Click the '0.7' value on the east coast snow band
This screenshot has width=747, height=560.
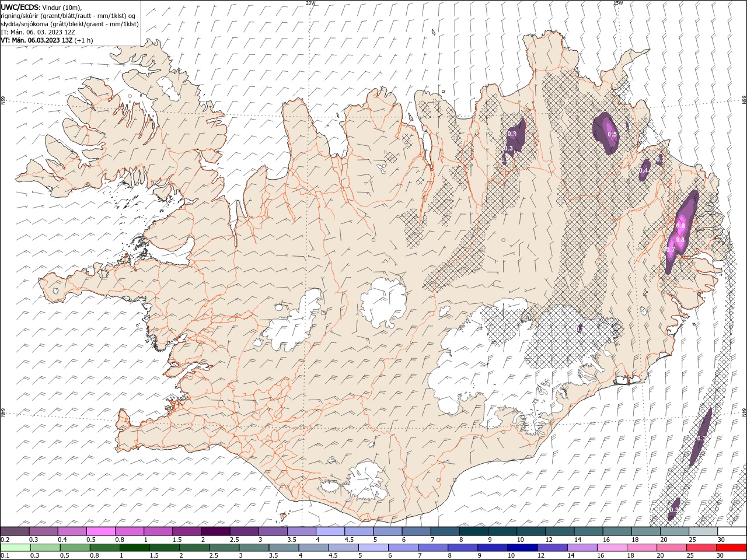pyautogui.click(x=671, y=250)
